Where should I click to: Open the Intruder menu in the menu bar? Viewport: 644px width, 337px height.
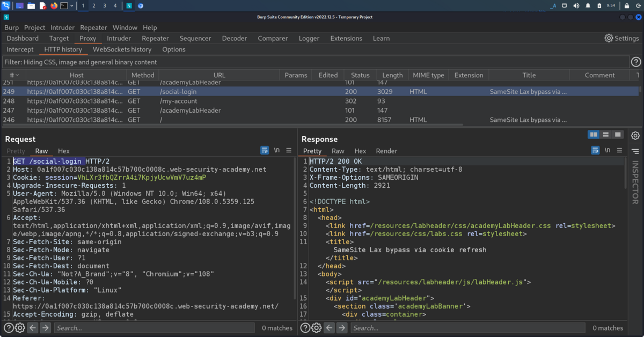[x=63, y=27]
